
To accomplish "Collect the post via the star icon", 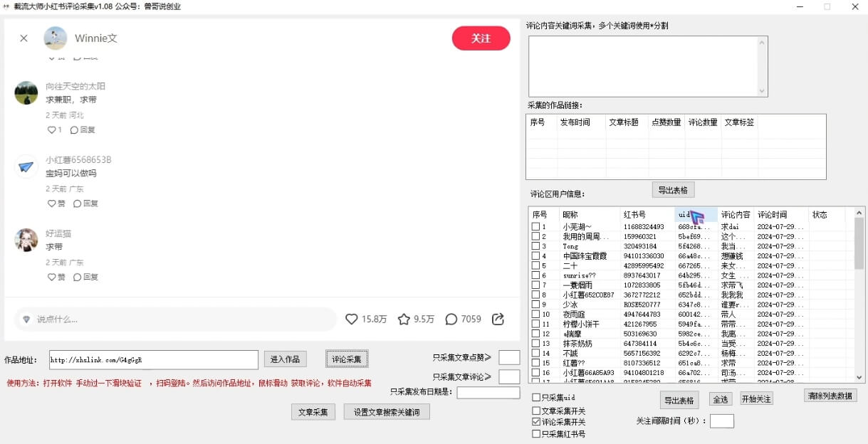I will (403, 319).
